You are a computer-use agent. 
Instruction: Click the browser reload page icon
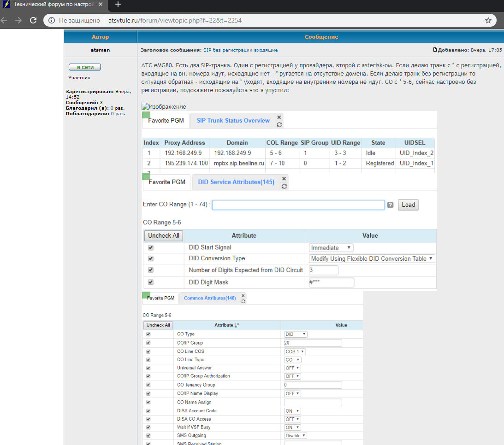pyautogui.click(x=33, y=20)
